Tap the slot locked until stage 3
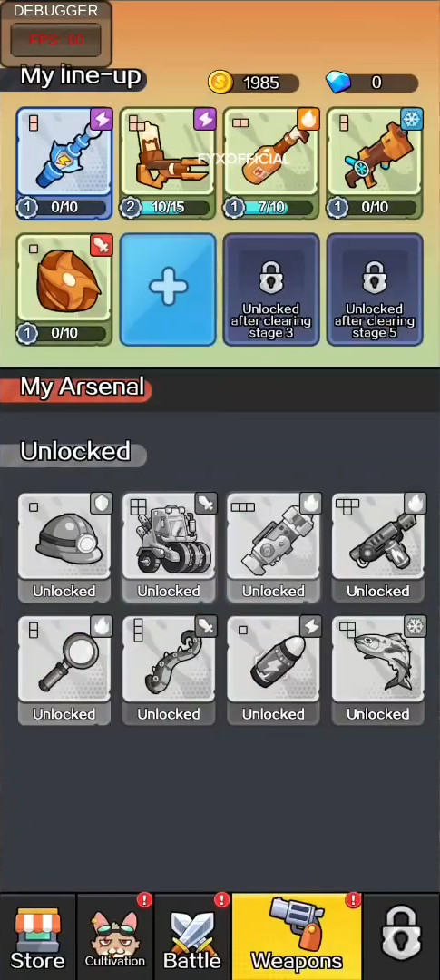This screenshot has width=440, height=980. click(x=272, y=290)
